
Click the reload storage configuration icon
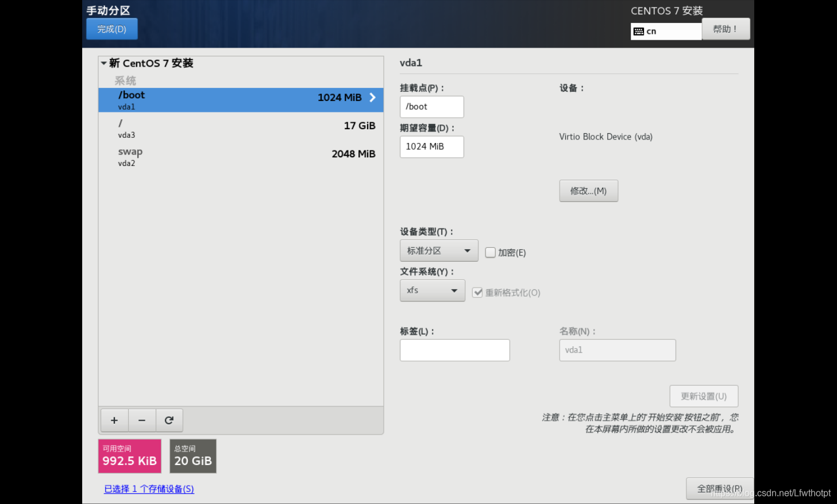point(169,420)
